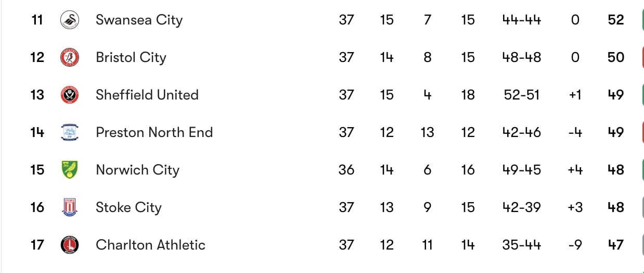Click the green form indicator beside Swansea's 52 points
The height and width of the screenshot is (273, 644).
(x=641, y=20)
